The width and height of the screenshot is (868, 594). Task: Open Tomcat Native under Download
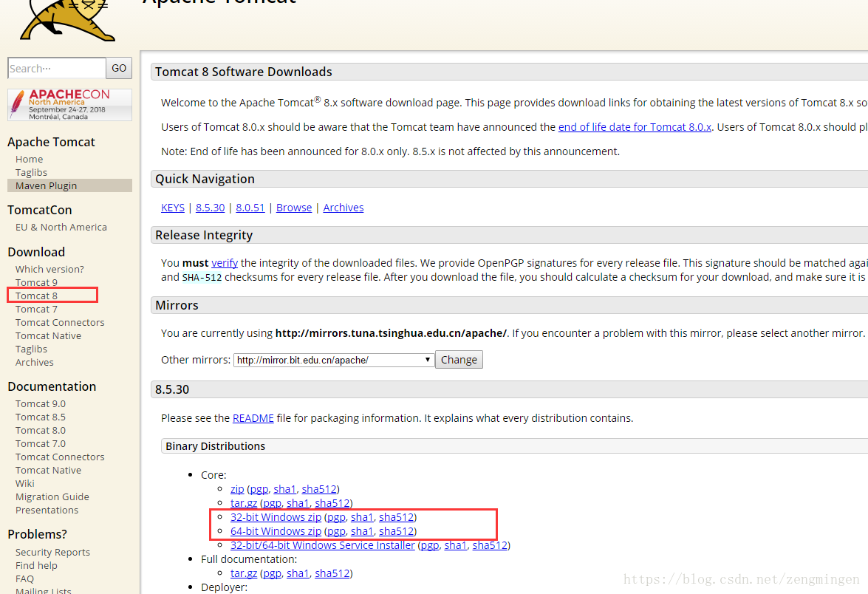click(x=48, y=336)
